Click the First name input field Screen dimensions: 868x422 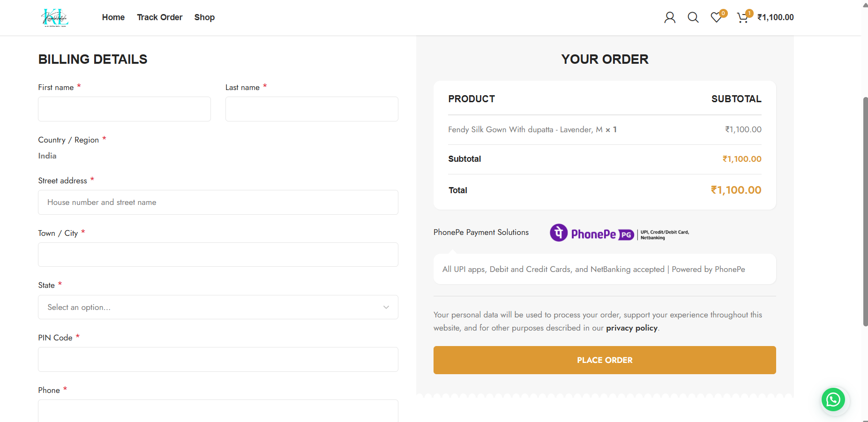click(x=124, y=109)
